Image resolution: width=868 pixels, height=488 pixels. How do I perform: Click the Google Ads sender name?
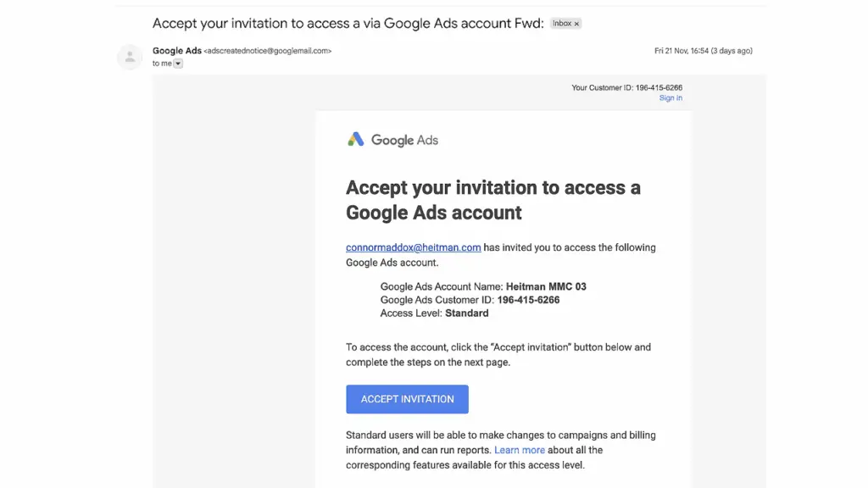pos(176,51)
